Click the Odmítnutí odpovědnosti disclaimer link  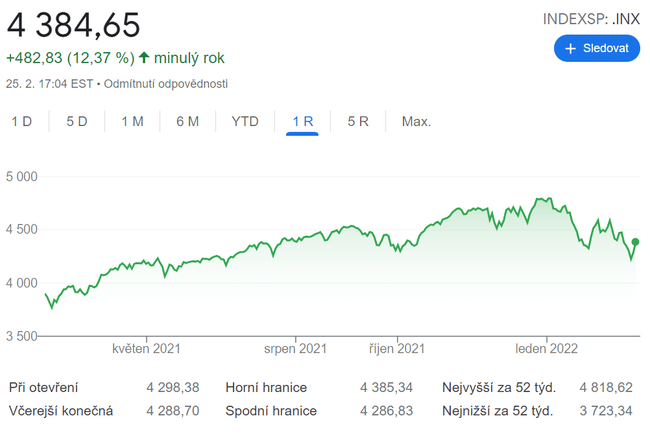166,83
